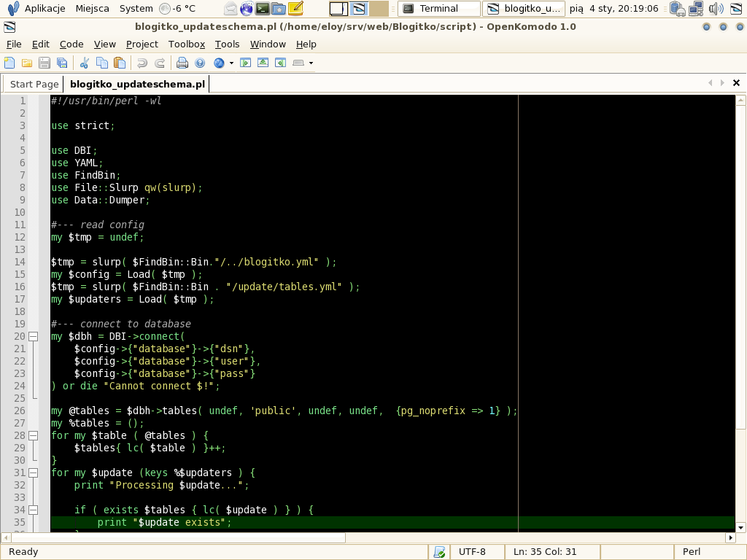Open the Tools menu
The width and height of the screenshot is (747, 560).
coord(227,44)
